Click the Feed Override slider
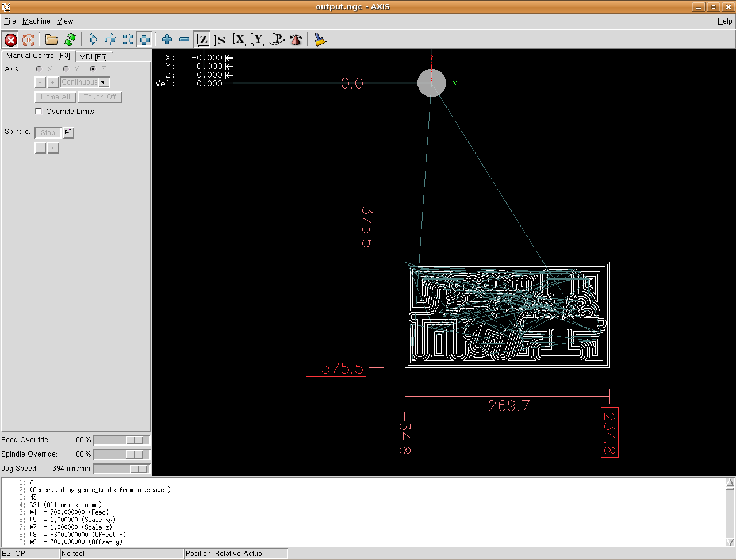This screenshot has height=560, width=736. pos(121,440)
